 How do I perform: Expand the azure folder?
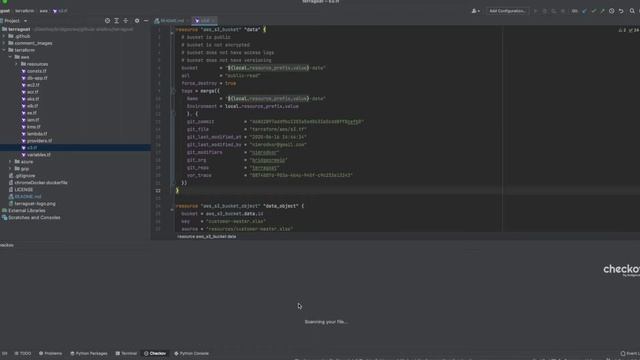point(11,162)
